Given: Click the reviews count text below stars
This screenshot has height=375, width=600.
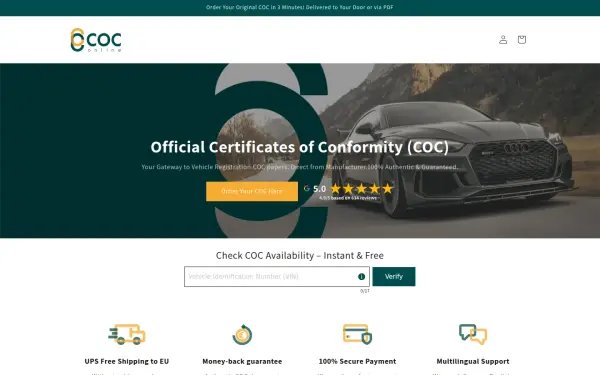Looking at the screenshot, I should point(348,198).
